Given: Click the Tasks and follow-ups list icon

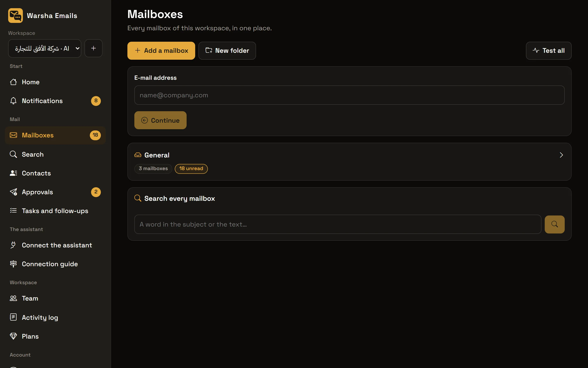Looking at the screenshot, I should click(13, 211).
